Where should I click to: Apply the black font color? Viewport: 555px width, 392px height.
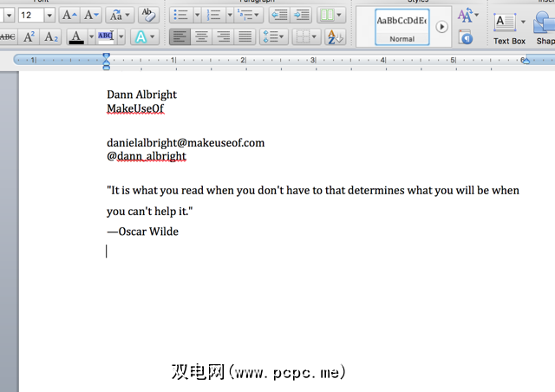click(x=76, y=36)
